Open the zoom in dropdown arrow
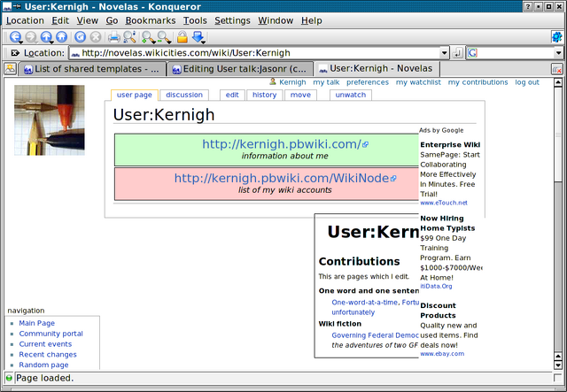Image resolution: width=567 pixels, height=392 pixels. [x=153, y=42]
